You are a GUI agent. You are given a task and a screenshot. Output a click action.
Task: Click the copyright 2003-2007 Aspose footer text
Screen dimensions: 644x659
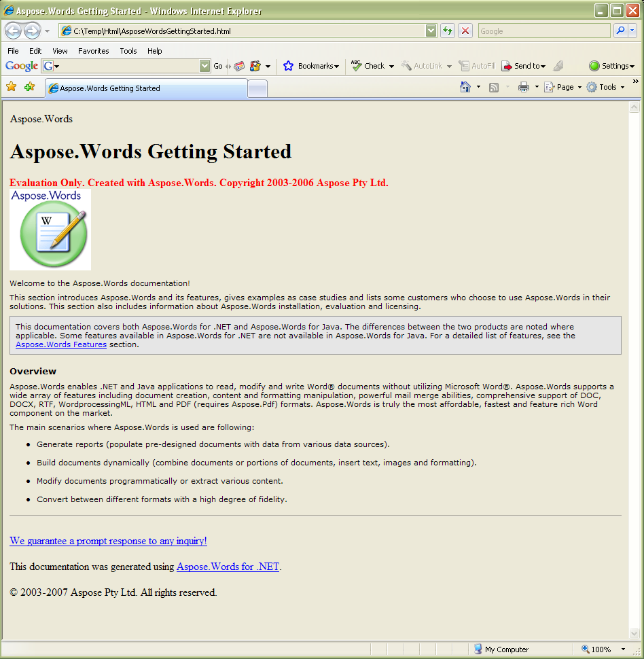click(113, 592)
